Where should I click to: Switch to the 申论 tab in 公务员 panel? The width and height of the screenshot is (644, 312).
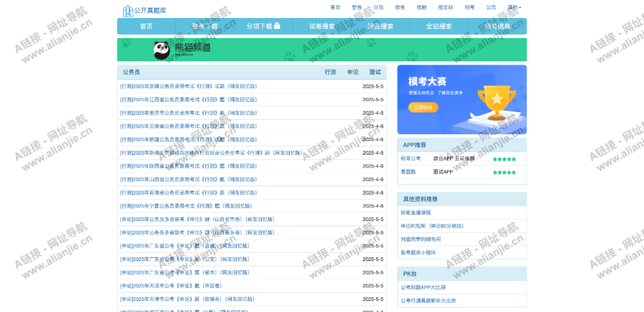(353, 72)
